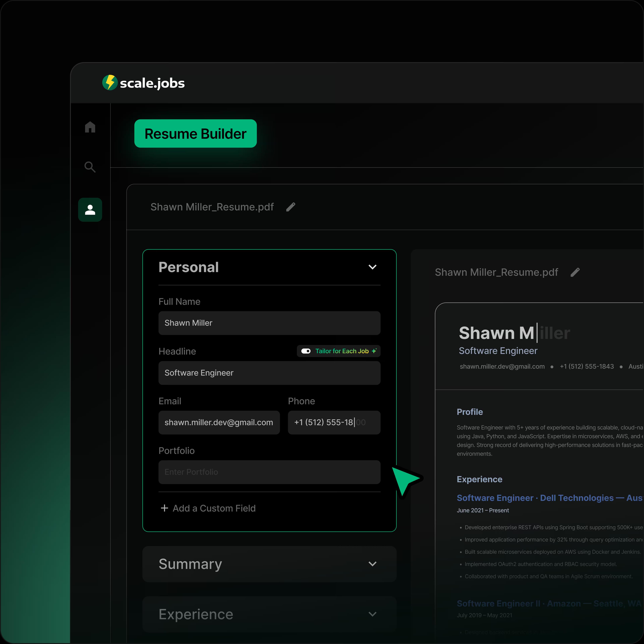The width and height of the screenshot is (644, 644).
Task: Collapse the Personal section chevron
Action: [372, 267]
